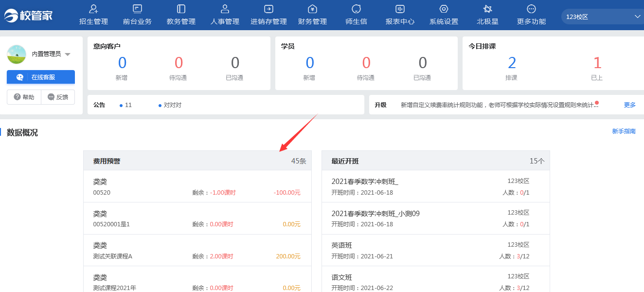Click the 帮助 button
This screenshot has width=644, height=292.
pos(24,97)
